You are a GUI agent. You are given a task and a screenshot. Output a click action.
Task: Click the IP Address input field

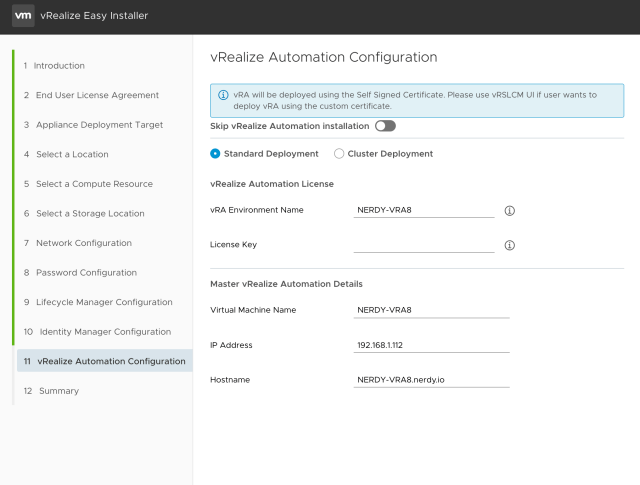pos(432,345)
